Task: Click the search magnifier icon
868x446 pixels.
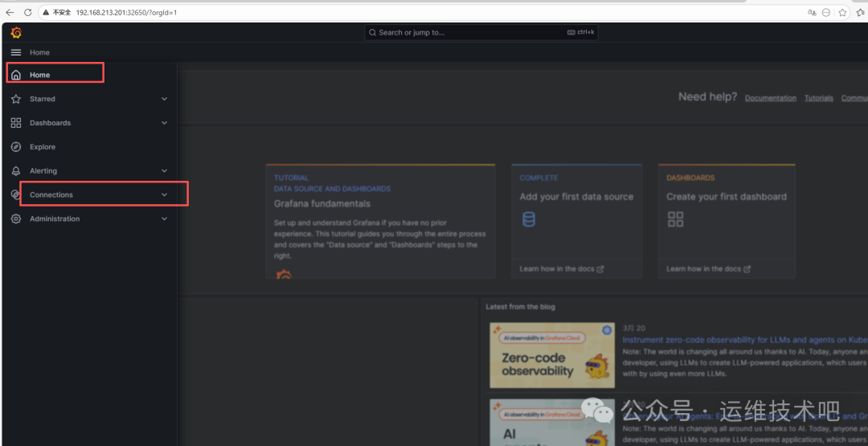Action: coord(373,33)
